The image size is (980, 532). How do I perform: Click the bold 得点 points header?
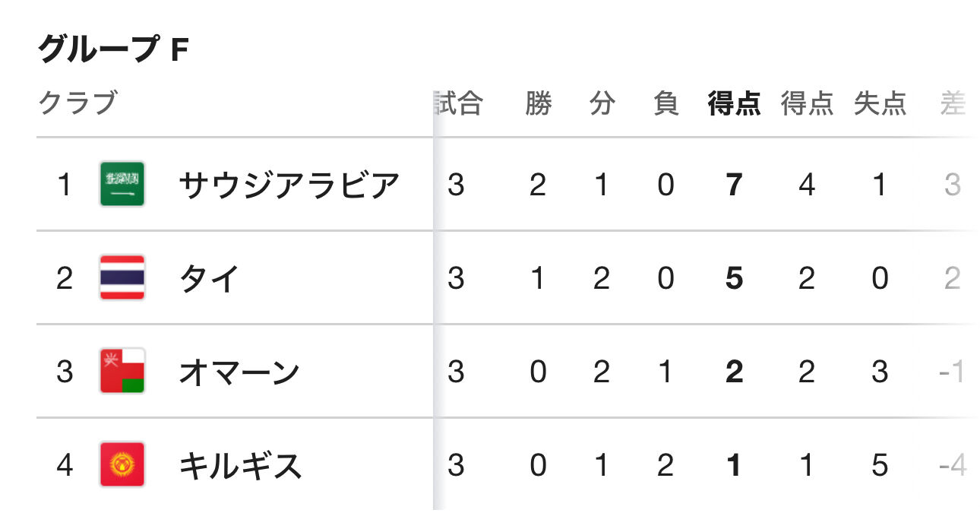[x=734, y=103]
